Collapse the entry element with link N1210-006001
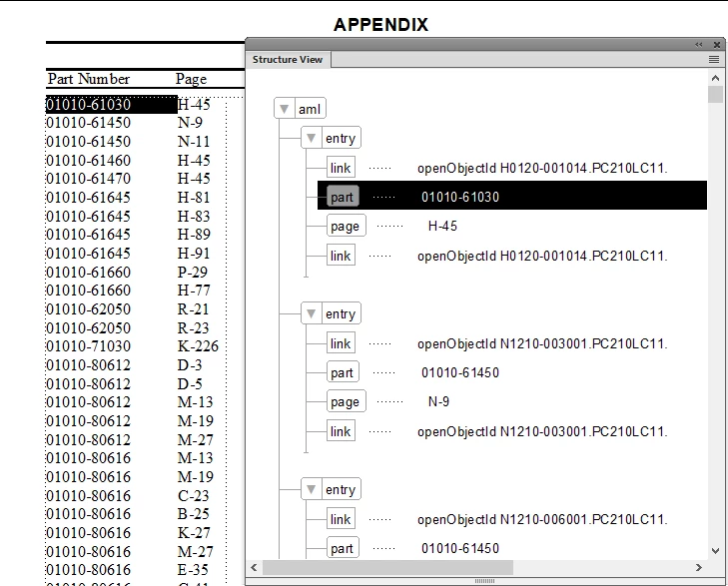The height and width of the screenshot is (586, 728). pyautogui.click(x=311, y=489)
